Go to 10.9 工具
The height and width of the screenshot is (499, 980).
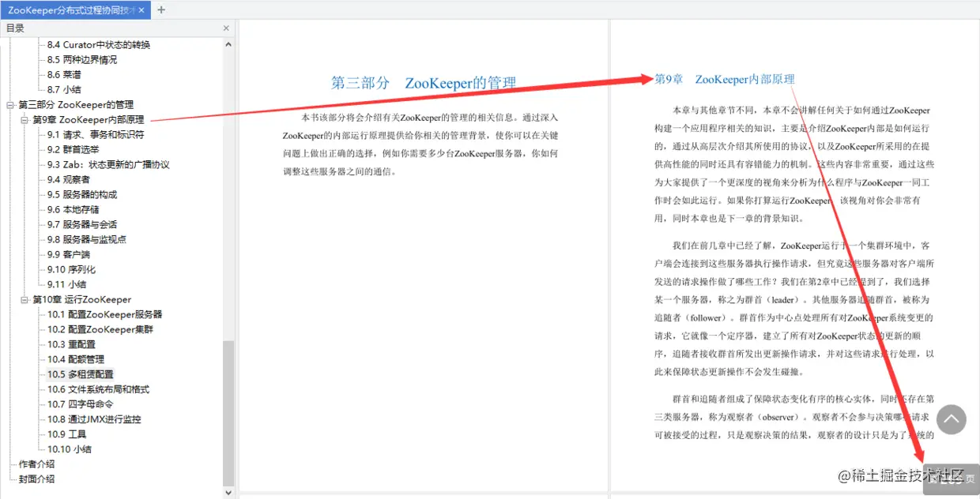click(66, 435)
